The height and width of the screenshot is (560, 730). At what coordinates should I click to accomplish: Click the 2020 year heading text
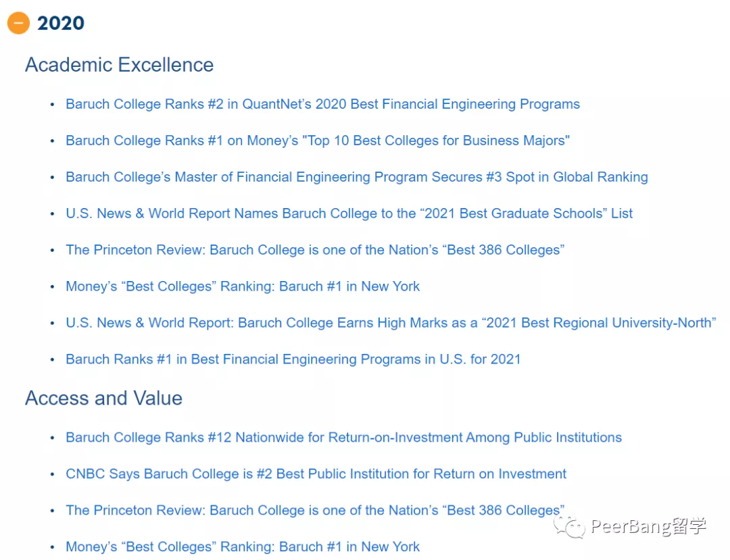[x=61, y=23]
